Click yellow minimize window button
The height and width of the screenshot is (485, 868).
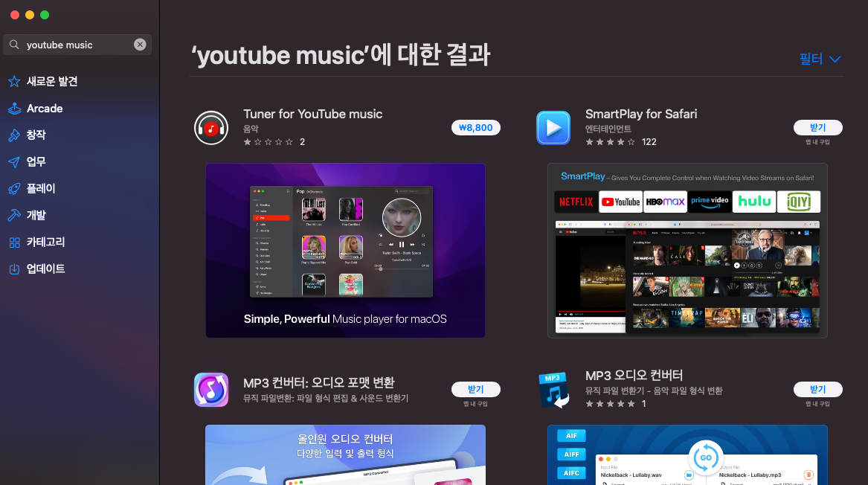[30, 15]
